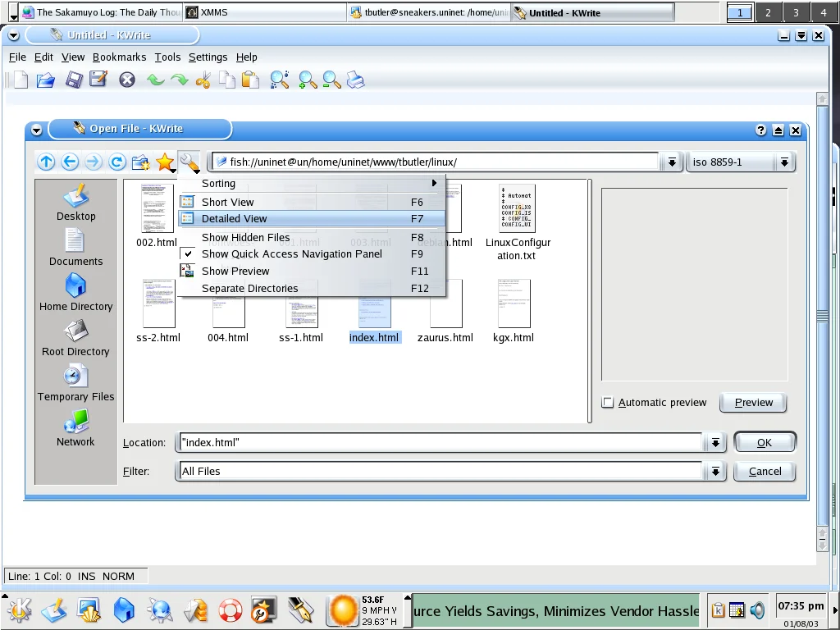Click the Cut scissors toolbar icon
Viewport: 840px width, 630px height.
tap(203, 80)
